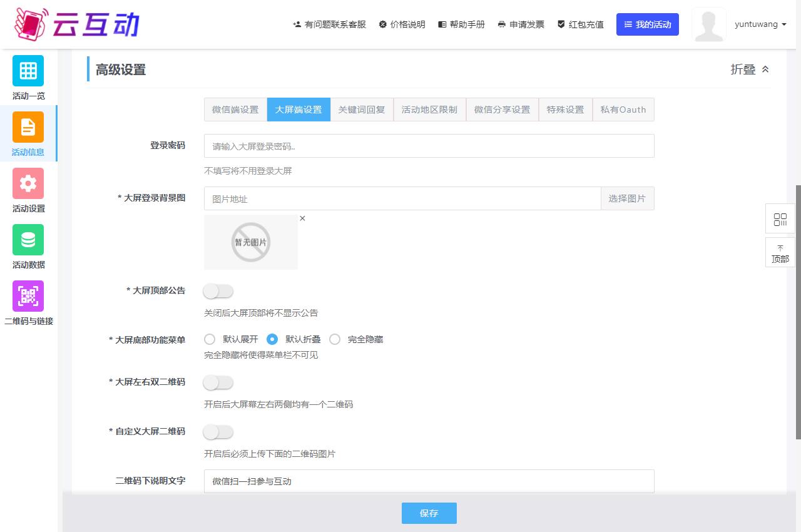This screenshot has height=532, width=801.
Task: Toggle the 大屏左右双二维码 switch
Action: (x=218, y=382)
